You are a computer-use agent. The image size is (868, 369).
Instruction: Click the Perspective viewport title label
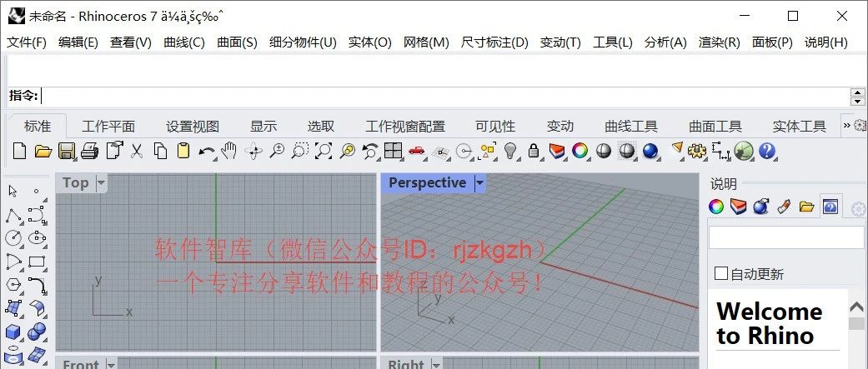[428, 182]
